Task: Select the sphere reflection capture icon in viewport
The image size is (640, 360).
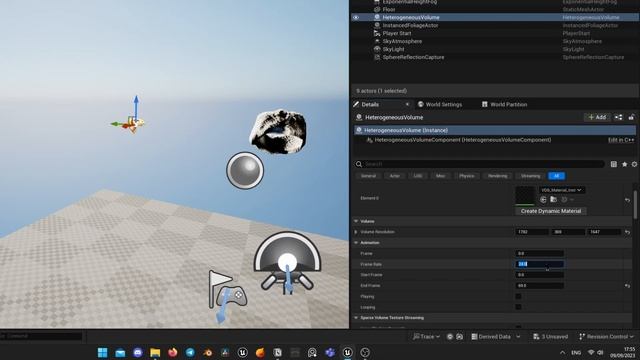Action: [245, 171]
